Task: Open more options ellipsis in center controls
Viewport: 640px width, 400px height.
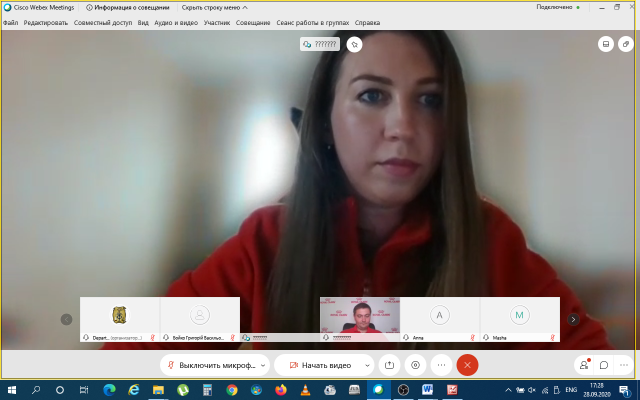Action: (441, 365)
